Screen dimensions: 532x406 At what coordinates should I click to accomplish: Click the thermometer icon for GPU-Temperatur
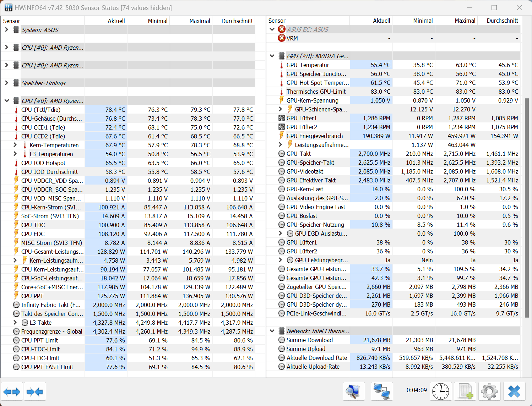[282, 65]
